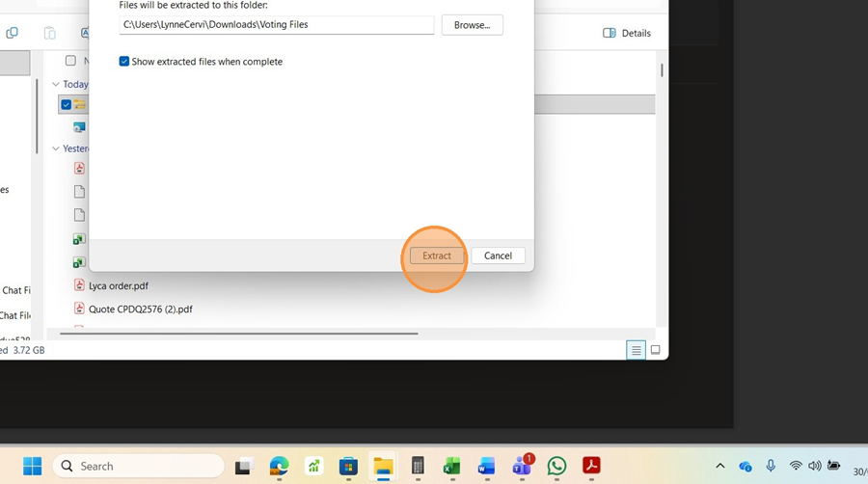Click the Extract button
Image resolution: width=868 pixels, height=484 pixels.
click(437, 255)
